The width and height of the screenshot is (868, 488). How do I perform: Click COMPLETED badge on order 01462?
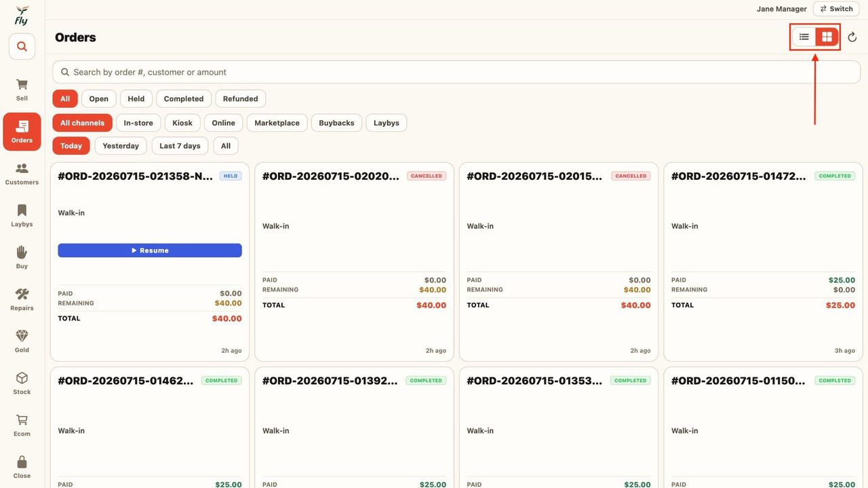click(222, 381)
